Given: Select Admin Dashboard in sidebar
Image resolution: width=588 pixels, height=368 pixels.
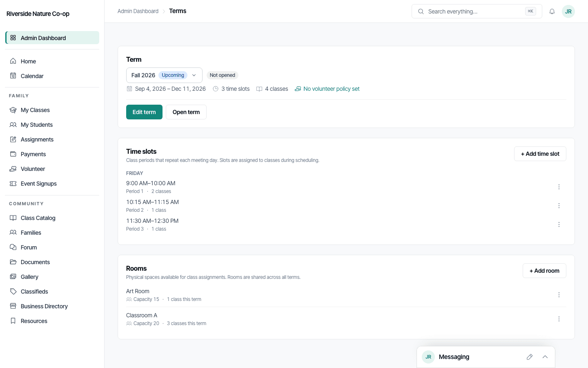Looking at the screenshot, I should [52, 38].
